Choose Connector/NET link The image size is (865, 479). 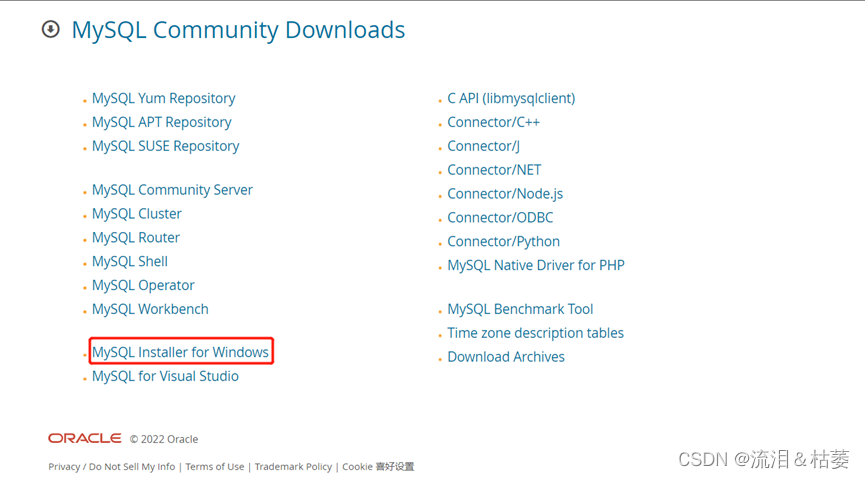(x=494, y=169)
